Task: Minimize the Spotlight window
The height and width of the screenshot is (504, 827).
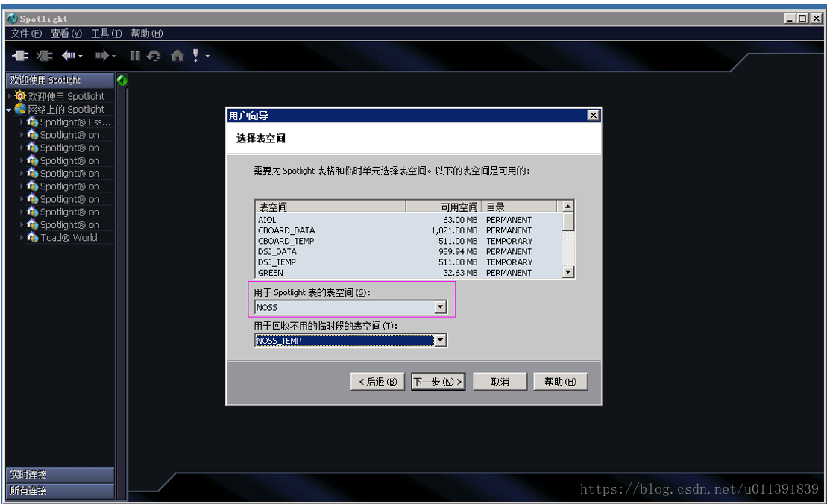Action: (x=790, y=19)
